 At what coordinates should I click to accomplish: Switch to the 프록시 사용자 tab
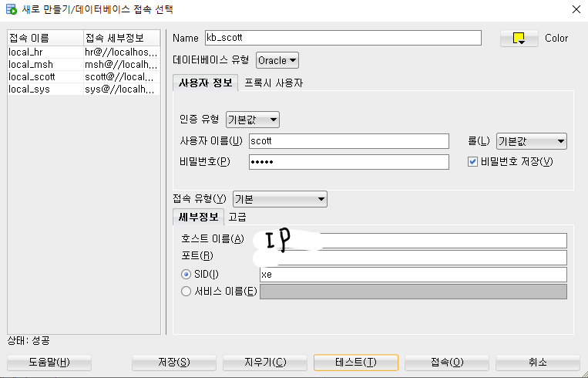pyautogui.click(x=274, y=83)
